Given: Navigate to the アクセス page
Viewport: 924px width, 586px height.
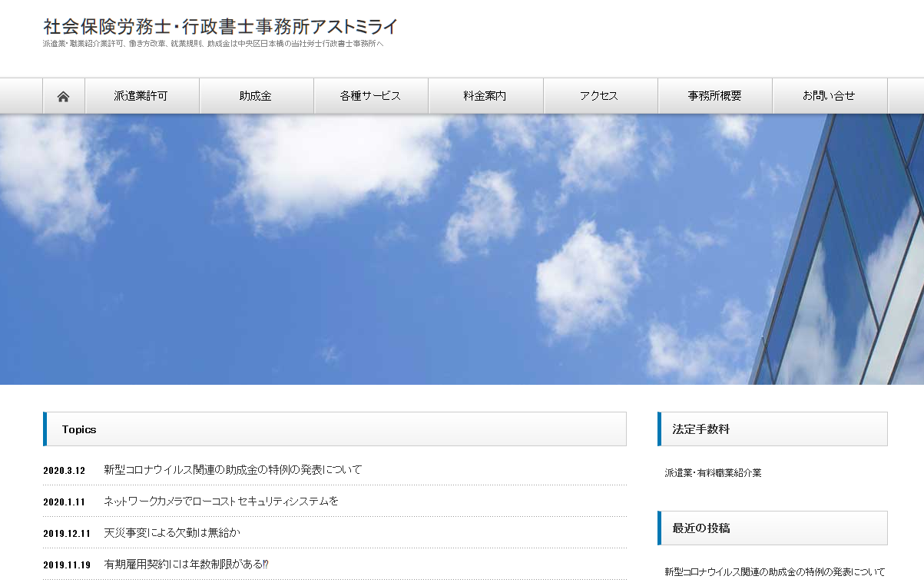Looking at the screenshot, I should (x=600, y=95).
